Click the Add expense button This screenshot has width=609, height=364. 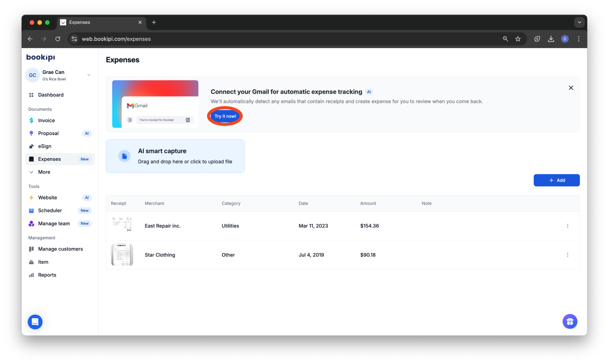(x=556, y=180)
